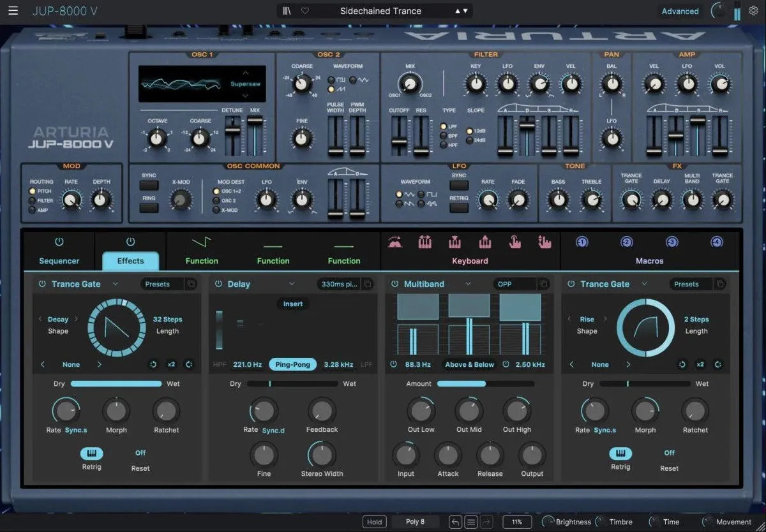Open second Function tab

coord(273,261)
